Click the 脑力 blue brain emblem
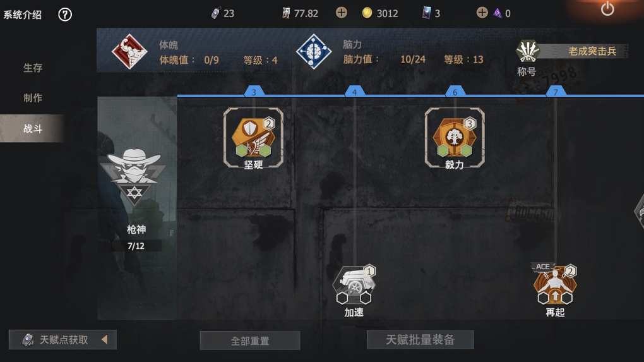The image size is (644, 362). [314, 52]
